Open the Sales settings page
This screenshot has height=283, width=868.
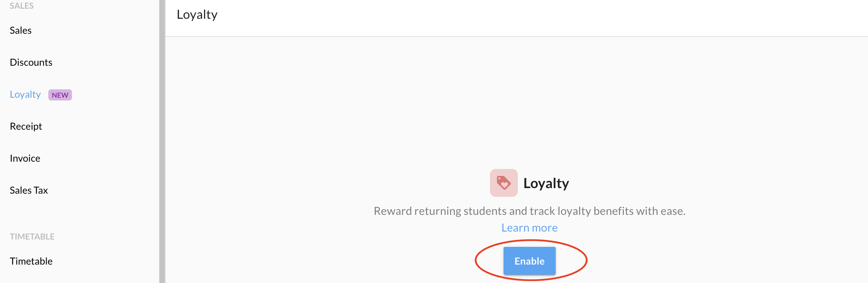(21, 31)
